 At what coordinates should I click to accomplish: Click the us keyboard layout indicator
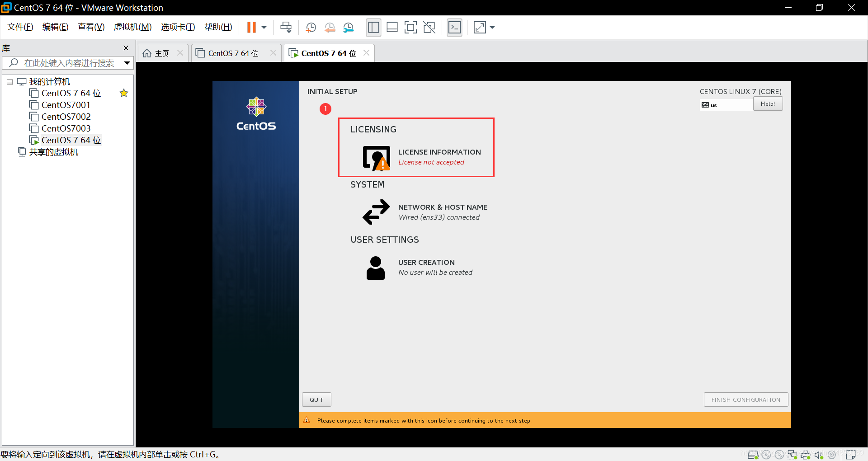[x=726, y=105]
